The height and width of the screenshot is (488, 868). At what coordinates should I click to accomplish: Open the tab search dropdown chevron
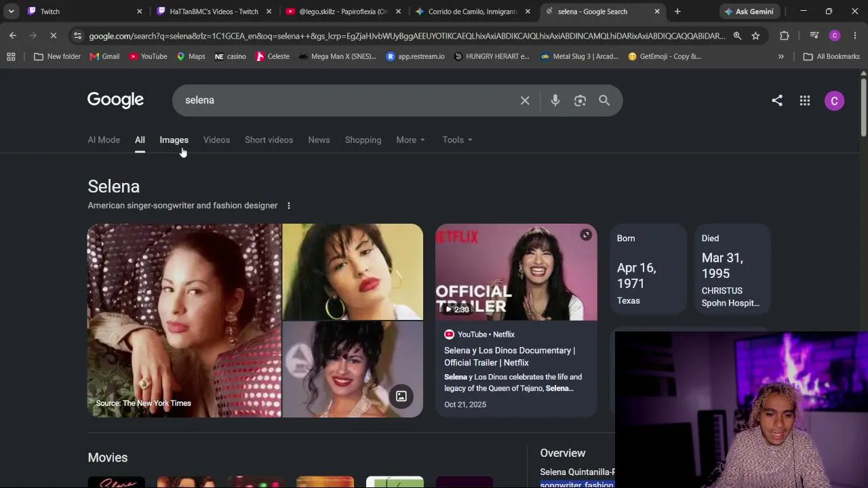12,12
